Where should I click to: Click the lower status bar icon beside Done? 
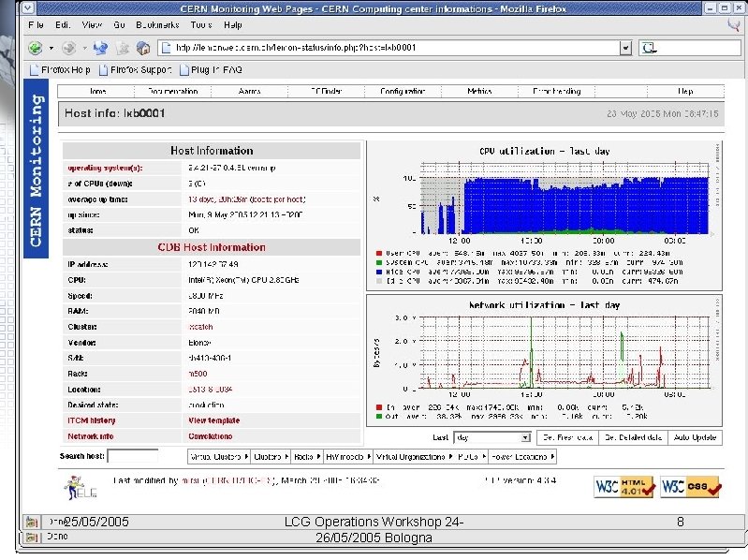[32, 538]
